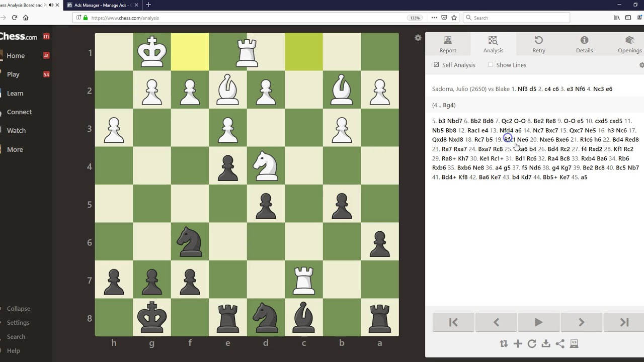644x362 pixels.
Task: Go to the browser home page
Action: (26, 18)
